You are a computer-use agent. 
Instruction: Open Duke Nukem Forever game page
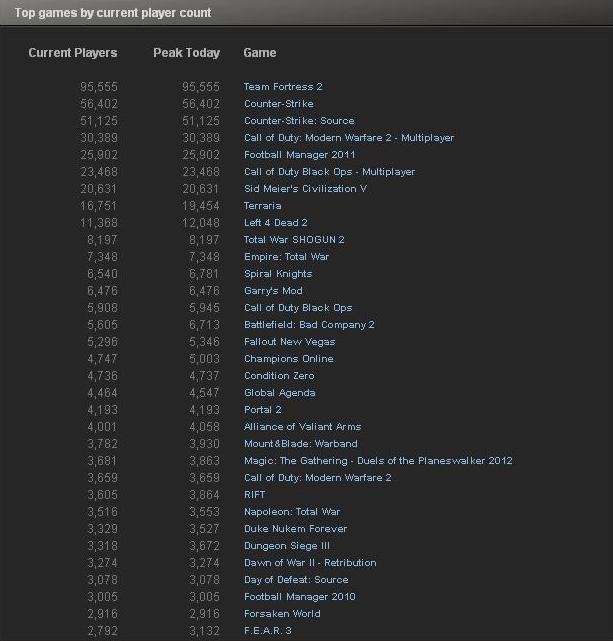pos(296,529)
